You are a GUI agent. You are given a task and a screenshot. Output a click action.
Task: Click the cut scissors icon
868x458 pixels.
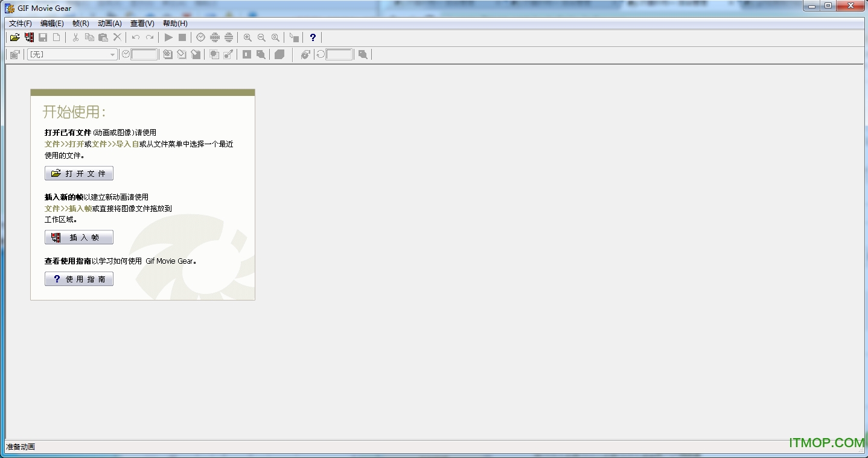[75, 37]
